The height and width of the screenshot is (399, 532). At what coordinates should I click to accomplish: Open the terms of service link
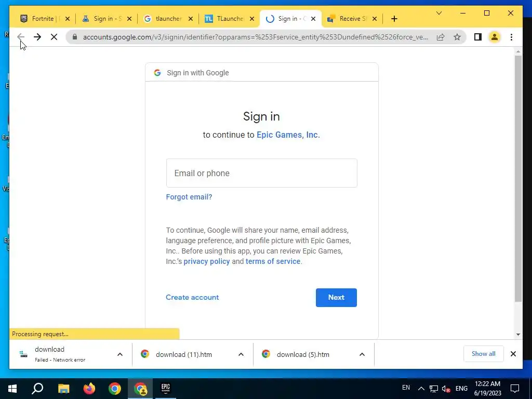click(273, 261)
